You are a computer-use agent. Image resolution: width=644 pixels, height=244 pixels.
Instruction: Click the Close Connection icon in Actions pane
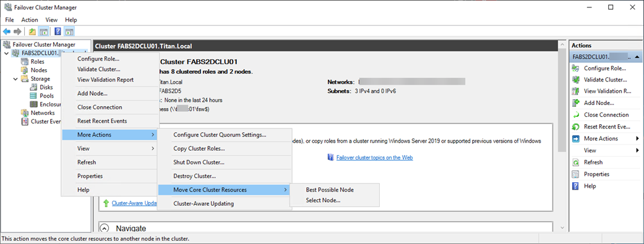point(576,115)
